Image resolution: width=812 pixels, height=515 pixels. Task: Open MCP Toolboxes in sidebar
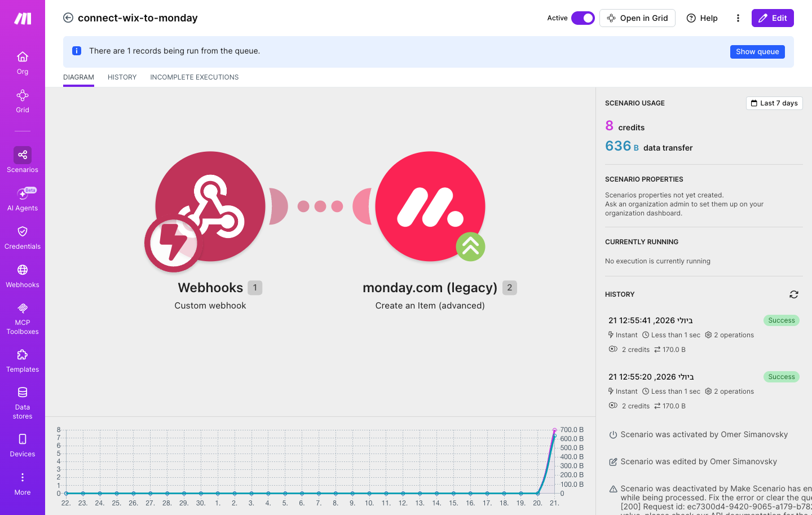[x=23, y=318]
